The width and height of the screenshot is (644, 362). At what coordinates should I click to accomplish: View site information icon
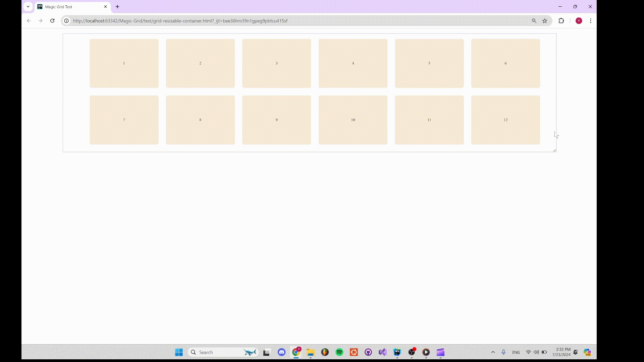click(x=66, y=21)
